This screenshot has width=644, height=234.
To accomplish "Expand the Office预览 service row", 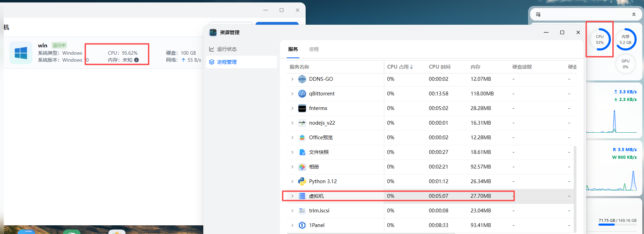I will [x=292, y=138].
